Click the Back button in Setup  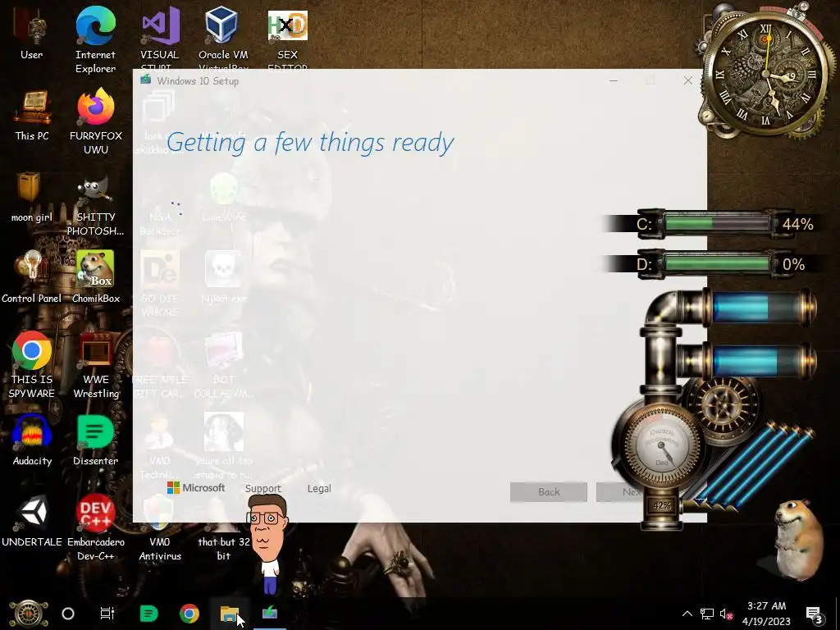click(x=549, y=492)
